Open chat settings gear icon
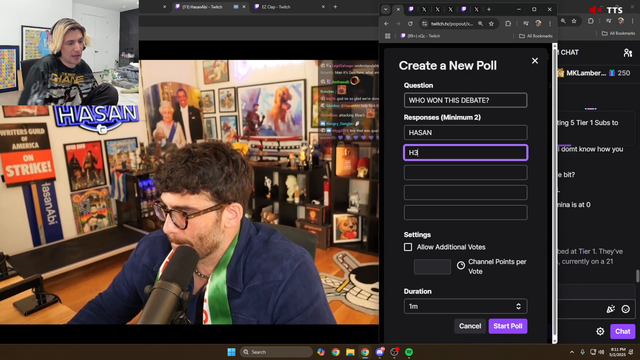Screen dimensions: 640x360 coord(600,331)
